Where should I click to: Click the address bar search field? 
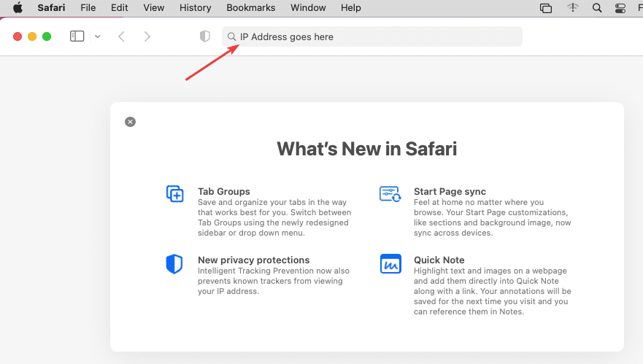[x=372, y=36]
